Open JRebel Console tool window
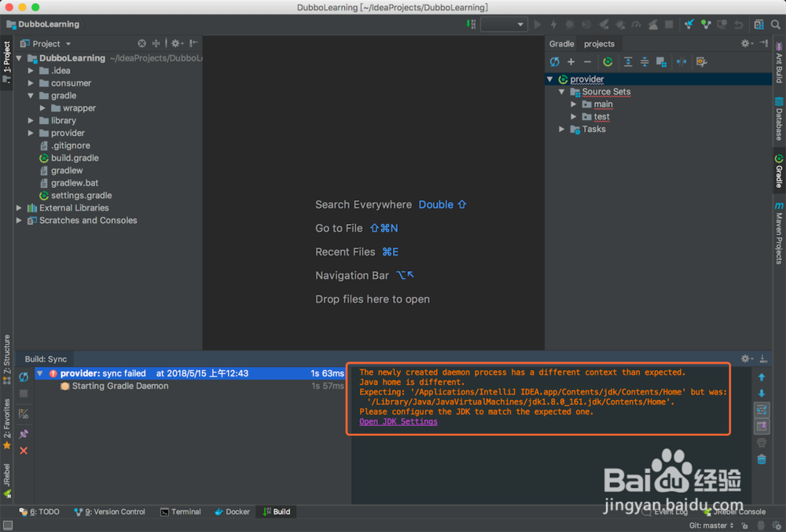The height and width of the screenshot is (532, 786). pyautogui.click(x=734, y=512)
